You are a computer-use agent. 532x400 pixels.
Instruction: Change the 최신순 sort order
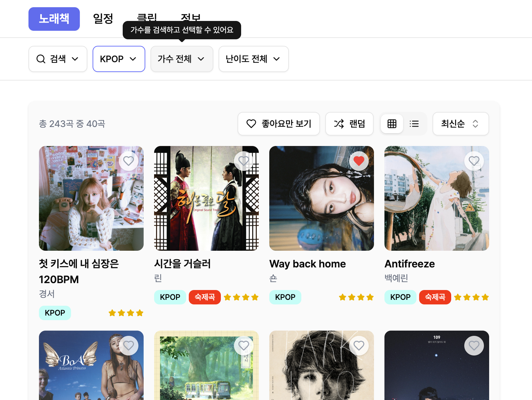pyautogui.click(x=461, y=124)
